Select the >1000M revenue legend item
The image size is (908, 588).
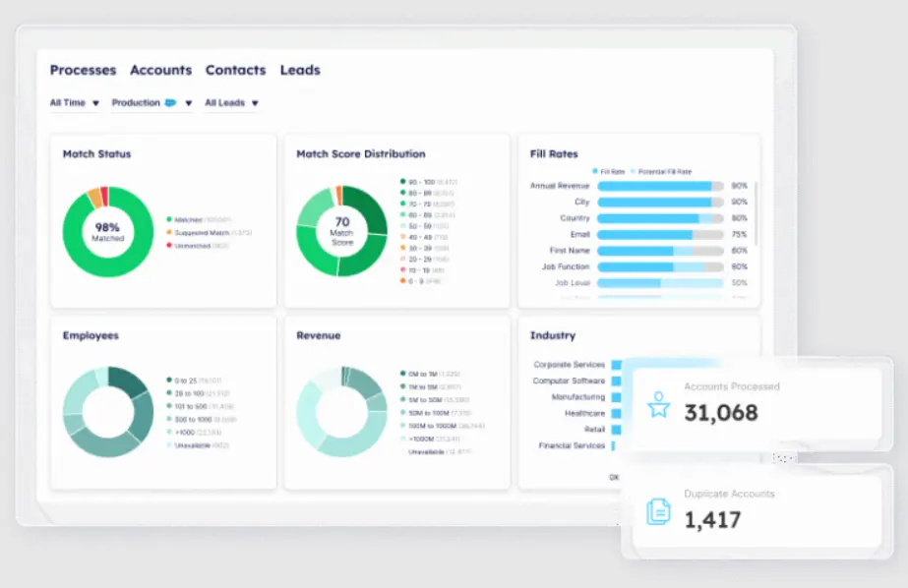pyautogui.click(x=430, y=440)
